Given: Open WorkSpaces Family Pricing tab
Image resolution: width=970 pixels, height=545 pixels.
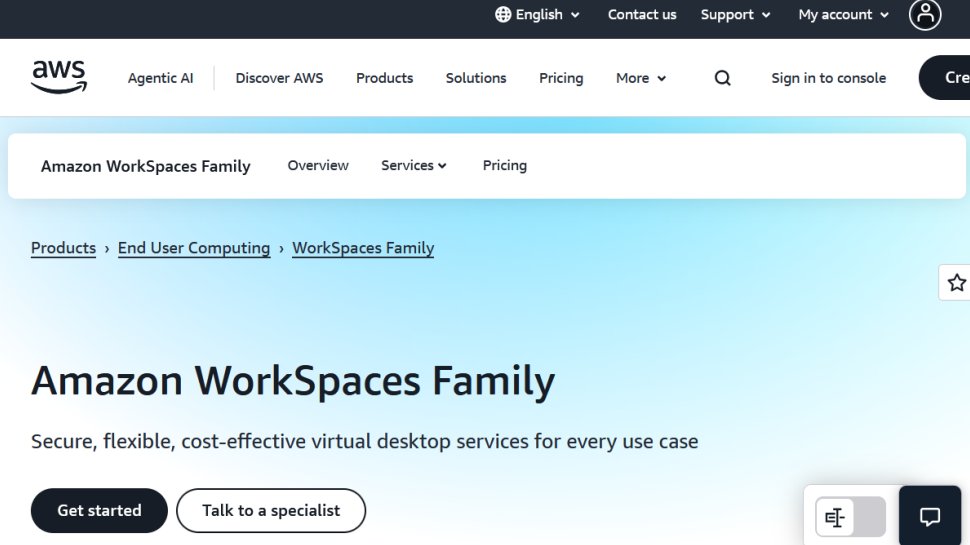Looking at the screenshot, I should 505,165.
